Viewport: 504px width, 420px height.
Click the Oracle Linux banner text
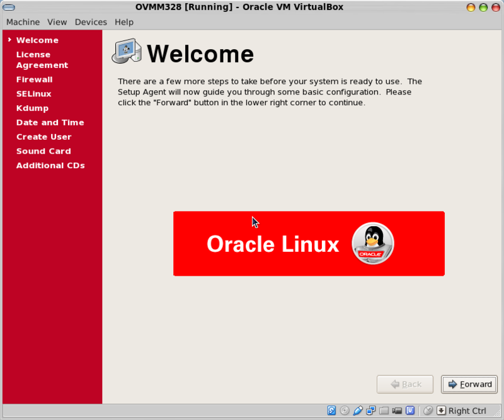tap(273, 244)
